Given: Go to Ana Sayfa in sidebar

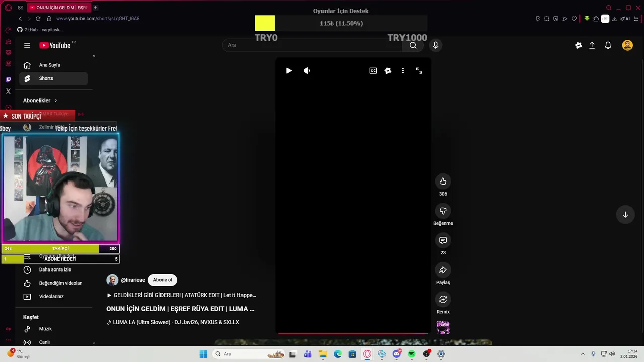Looking at the screenshot, I should [x=53, y=65].
